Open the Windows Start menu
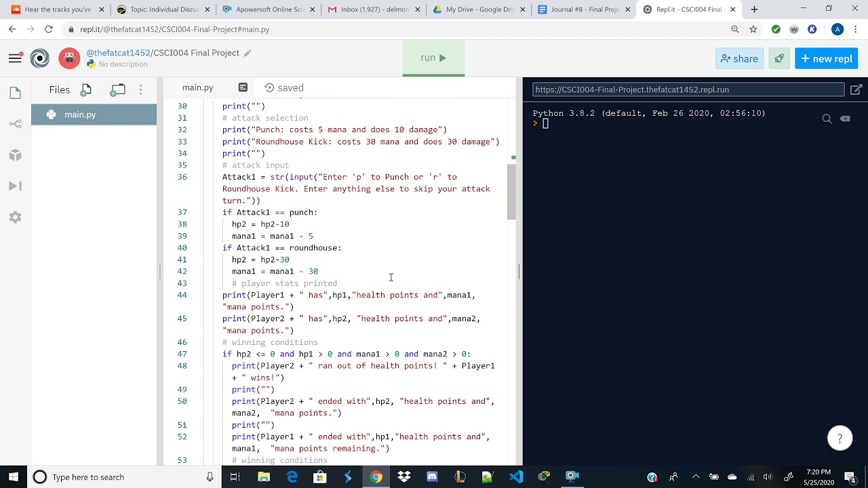This screenshot has height=488, width=868. coord(14,477)
